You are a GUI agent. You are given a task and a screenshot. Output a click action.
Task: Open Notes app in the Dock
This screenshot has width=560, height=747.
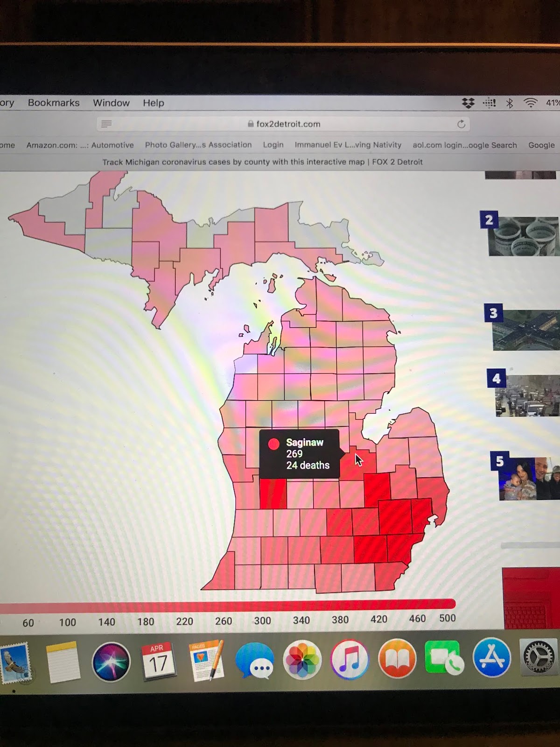tap(63, 662)
